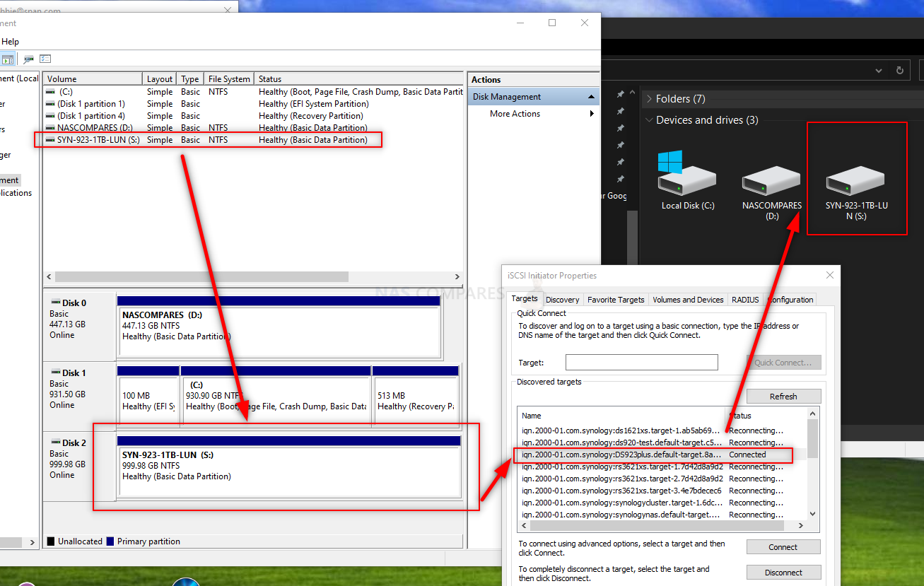This screenshot has width=924, height=586.
Task: Open the Volumes and Devices tab
Action: (x=688, y=300)
